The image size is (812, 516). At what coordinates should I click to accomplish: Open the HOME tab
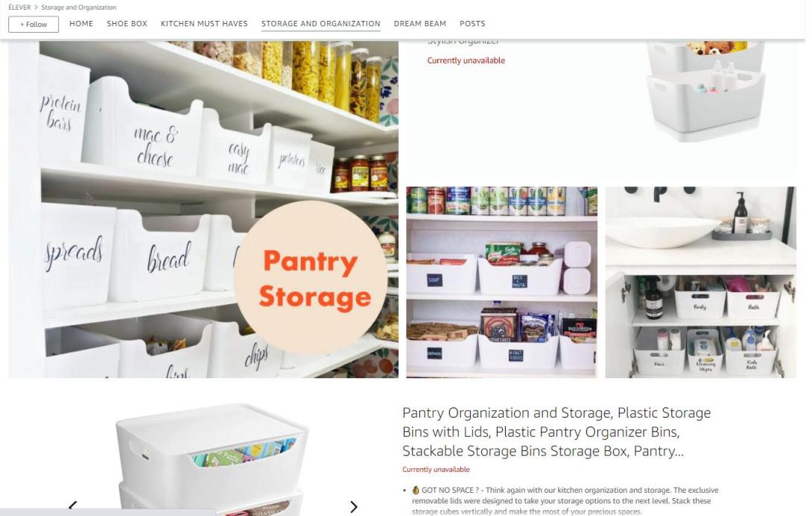point(81,23)
